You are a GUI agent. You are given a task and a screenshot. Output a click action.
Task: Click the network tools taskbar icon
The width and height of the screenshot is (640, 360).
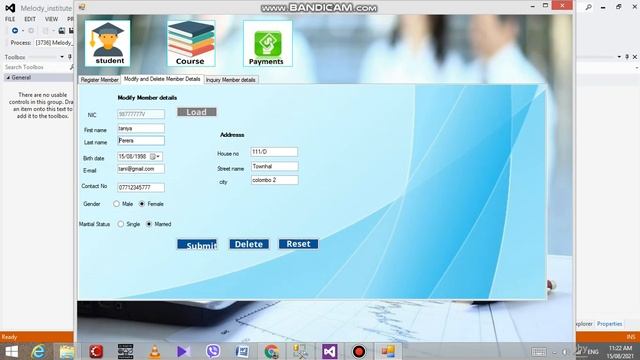[x=300, y=351]
